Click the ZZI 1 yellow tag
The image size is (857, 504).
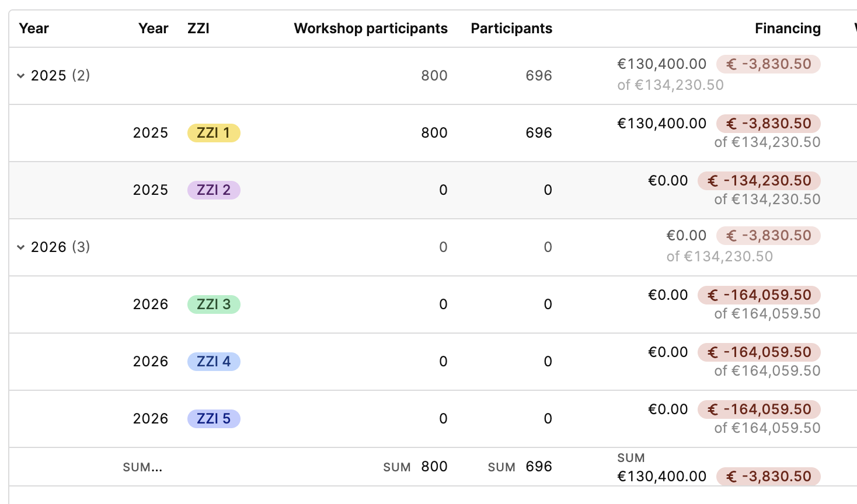point(214,133)
